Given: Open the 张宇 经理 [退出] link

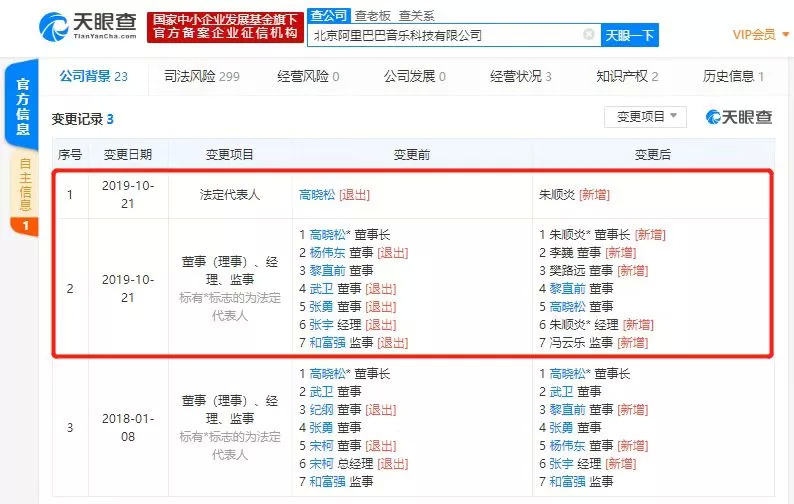Looking at the screenshot, I should click(x=352, y=325).
